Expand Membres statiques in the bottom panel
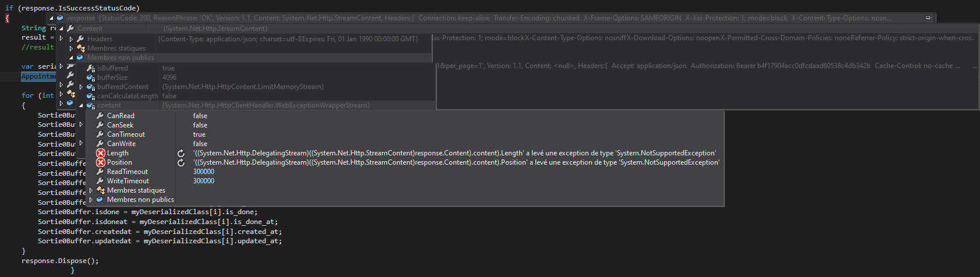The image size is (980, 277). click(x=91, y=190)
